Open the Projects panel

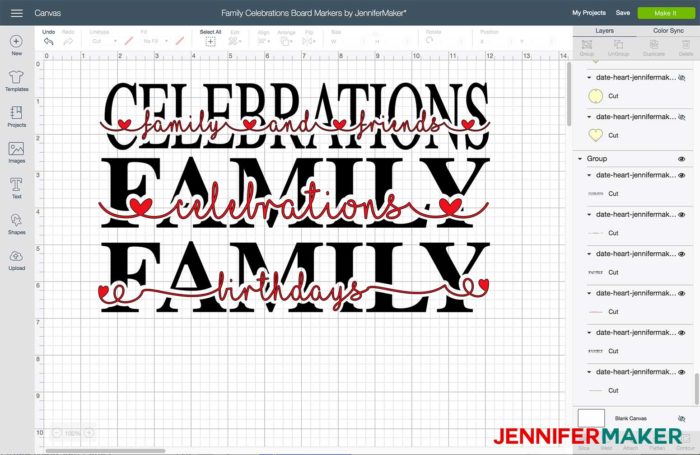17,117
